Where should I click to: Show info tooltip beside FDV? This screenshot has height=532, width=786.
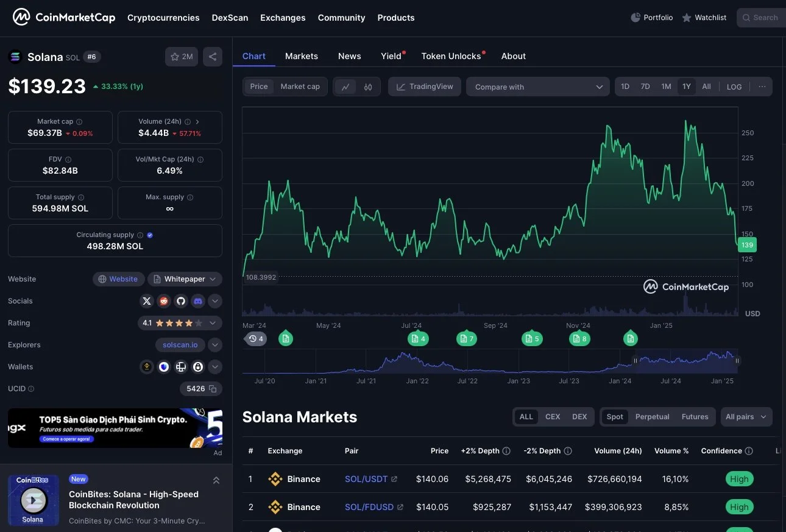(68, 160)
